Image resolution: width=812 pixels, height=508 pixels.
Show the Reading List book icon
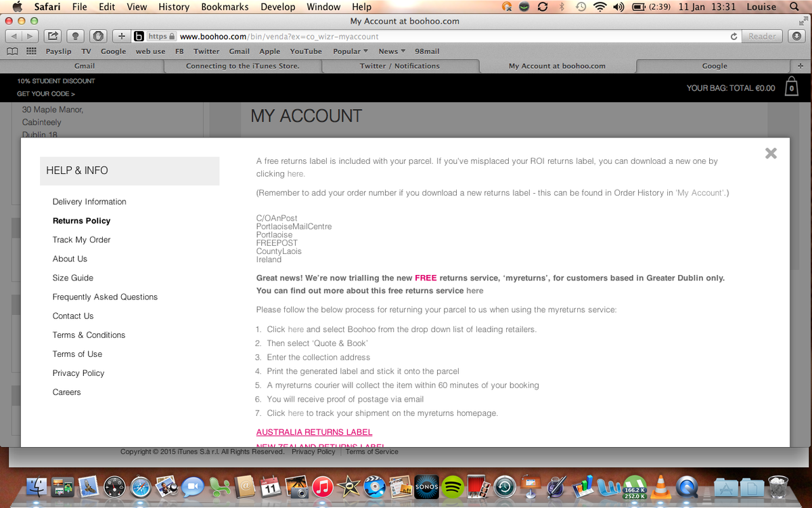[12, 51]
